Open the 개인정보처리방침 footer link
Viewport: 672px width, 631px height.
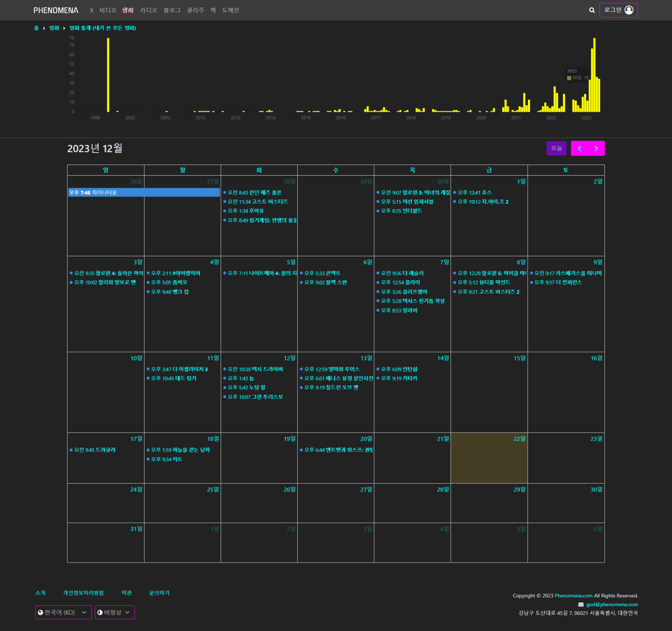pos(83,593)
